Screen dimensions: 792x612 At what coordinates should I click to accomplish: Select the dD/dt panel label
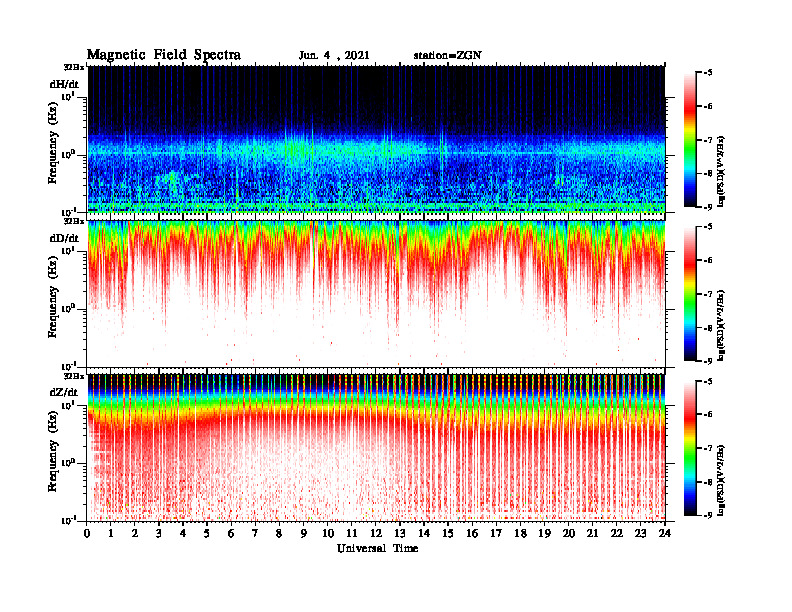click(x=64, y=238)
